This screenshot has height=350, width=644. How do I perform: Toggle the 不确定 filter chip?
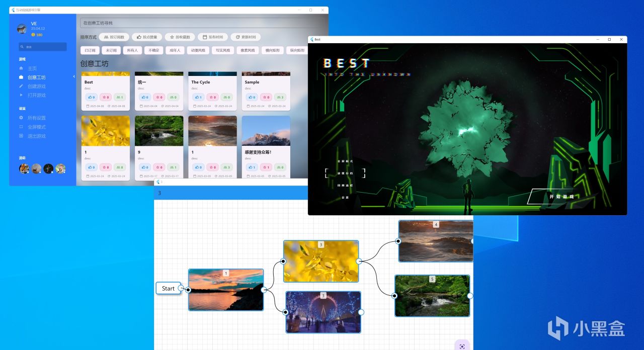tap(153, 50)
